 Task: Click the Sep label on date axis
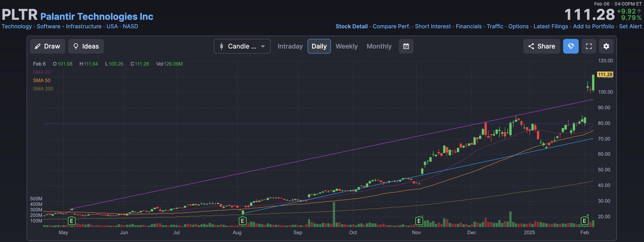point(298,233)
